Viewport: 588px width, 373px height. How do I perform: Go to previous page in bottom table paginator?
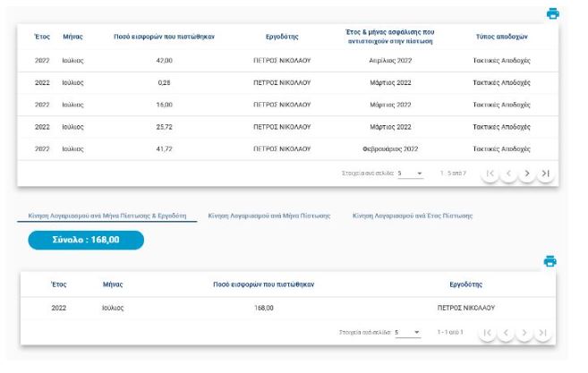[506, 333]
